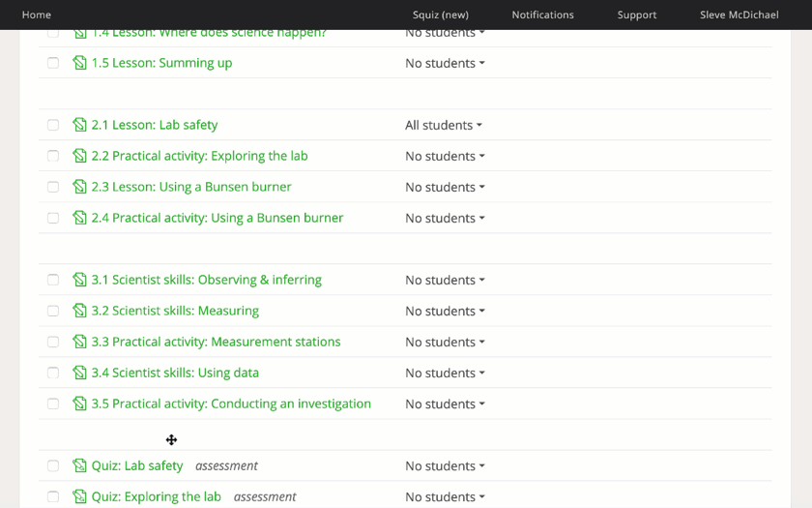Image resolution: width=812 pixels, height=508 pixels.
Task: Check the box for 2.4 Practical activity Bunsen burner
Action: (53, 218)
